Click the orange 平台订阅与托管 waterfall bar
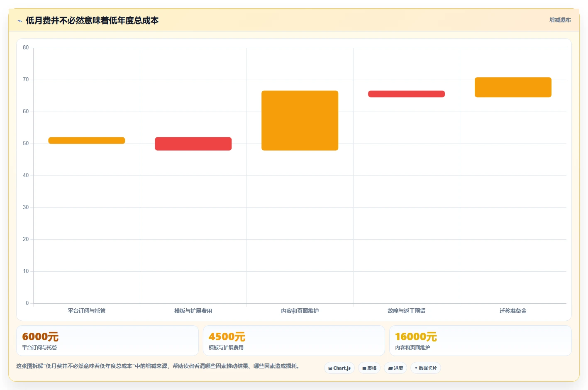The height and width of the screenshot is (390, 588). [x=87, y=141]
